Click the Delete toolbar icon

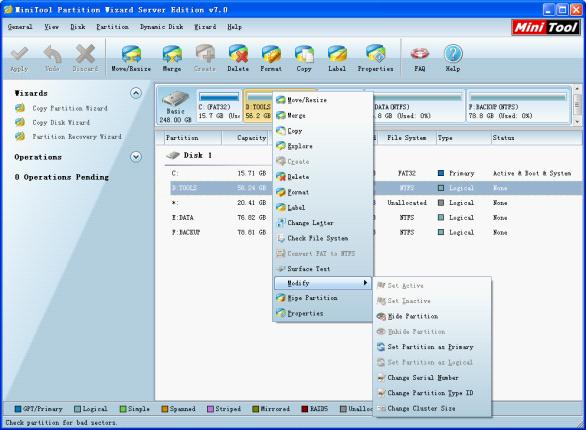pyautogui.click(x=238, y=58)
